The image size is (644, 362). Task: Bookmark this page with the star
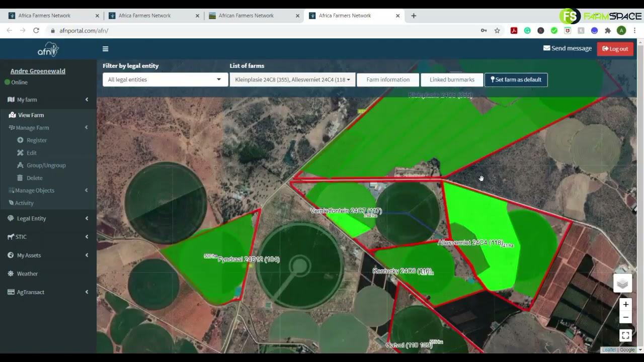coord(497,31)
